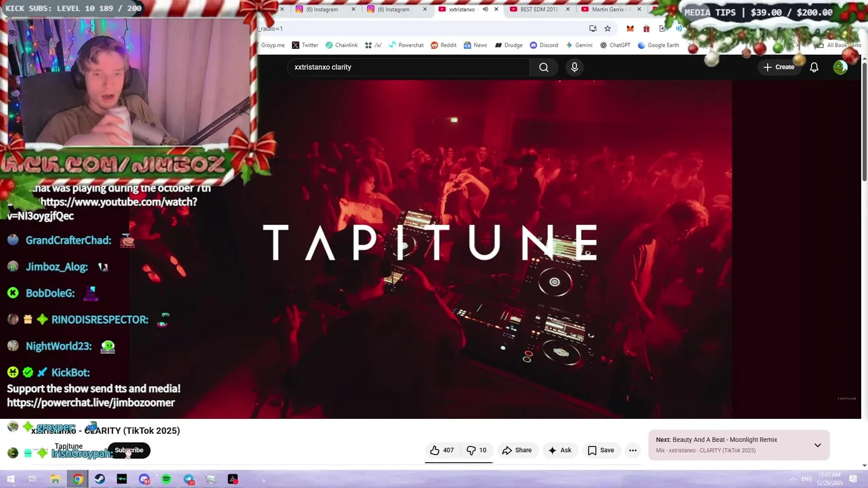The height and width of the screenshot is (488, 868).
Task: Close the xxtristanxo tab
Action: coord(496,9)
